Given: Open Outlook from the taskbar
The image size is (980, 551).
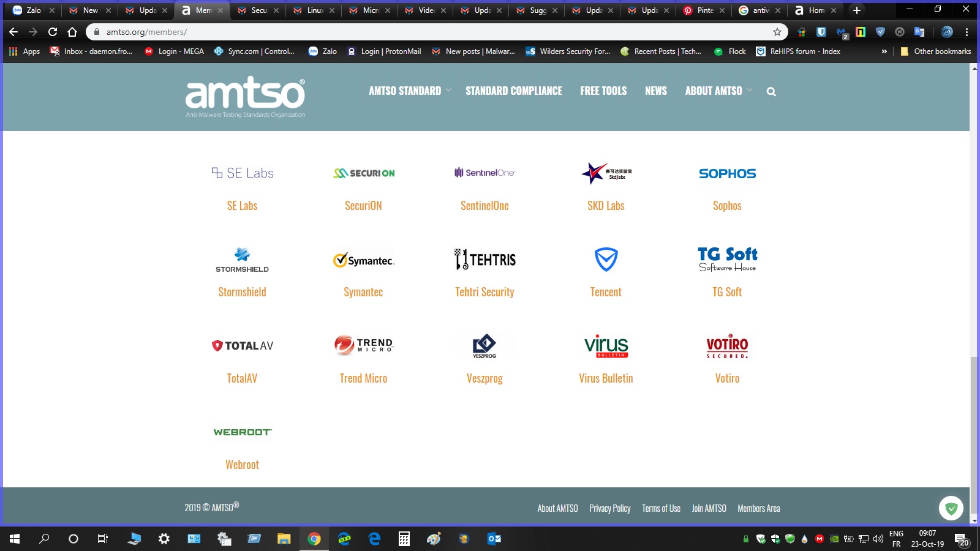Looking at the screenshot, I should tap(494, 539).
